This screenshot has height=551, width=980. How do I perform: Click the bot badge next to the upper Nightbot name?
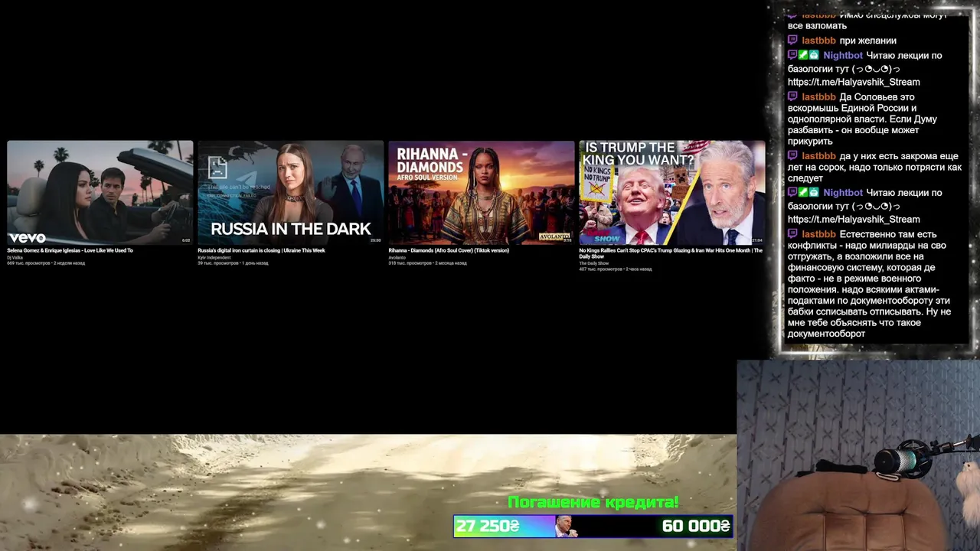814,55
